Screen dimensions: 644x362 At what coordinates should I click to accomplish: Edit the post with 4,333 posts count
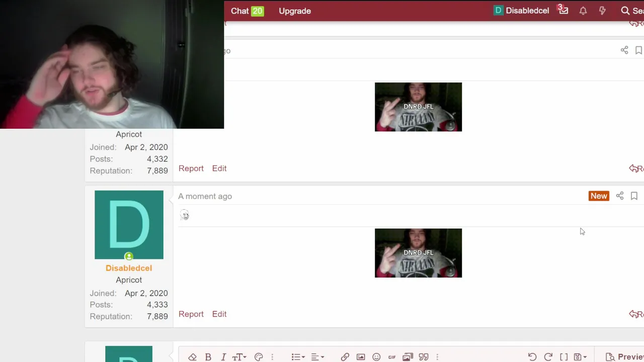219,314
